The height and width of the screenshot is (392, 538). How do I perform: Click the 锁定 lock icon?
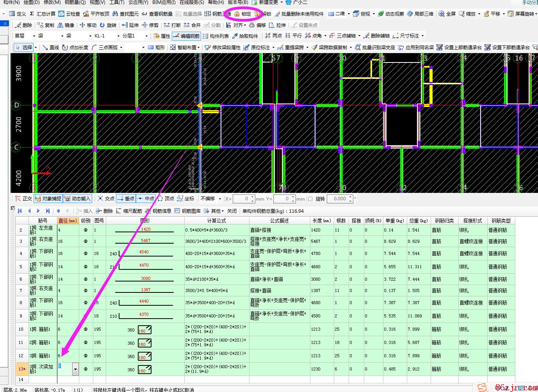[x=237, y=14]
